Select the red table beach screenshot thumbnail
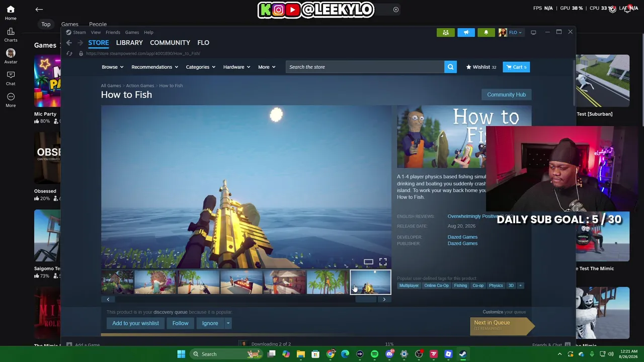Viewport: 644px width, 362px height. click(x=241, y=282)
